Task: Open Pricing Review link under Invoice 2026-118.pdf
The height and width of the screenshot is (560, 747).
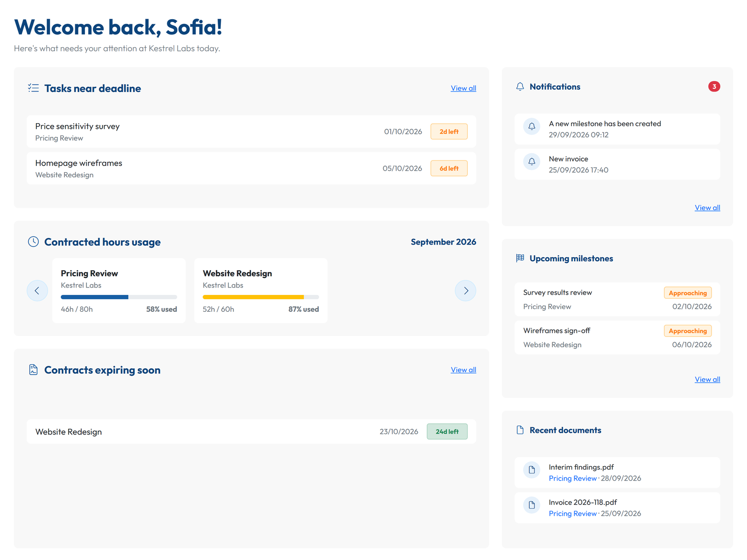Action: [x=572, y=513]
